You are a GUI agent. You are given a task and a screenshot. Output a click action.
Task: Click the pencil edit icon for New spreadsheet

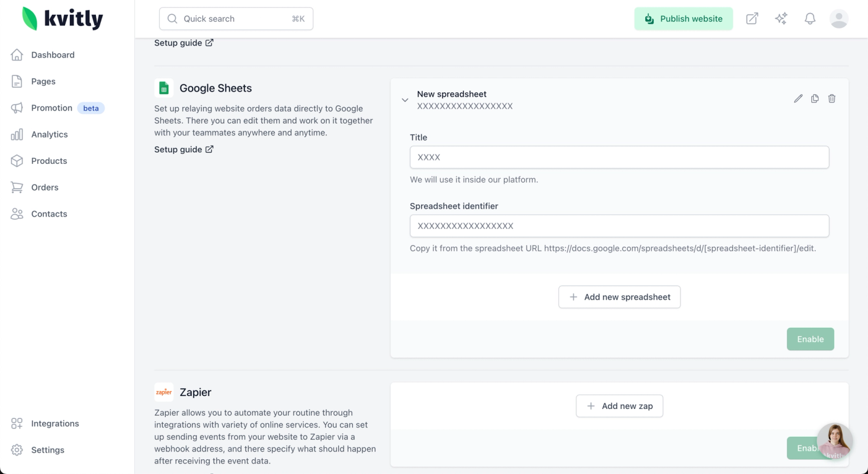pos(798,99)
